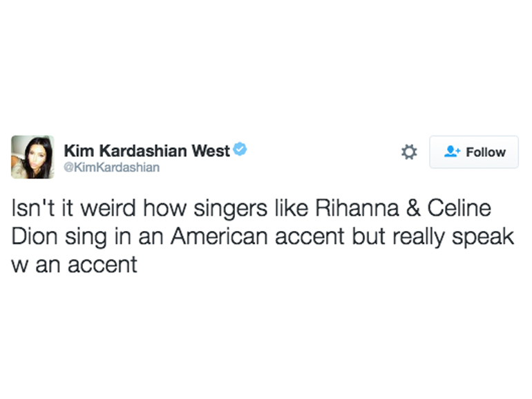
Task: Click the add-person icon inside Follow
Action: [453, 152]
